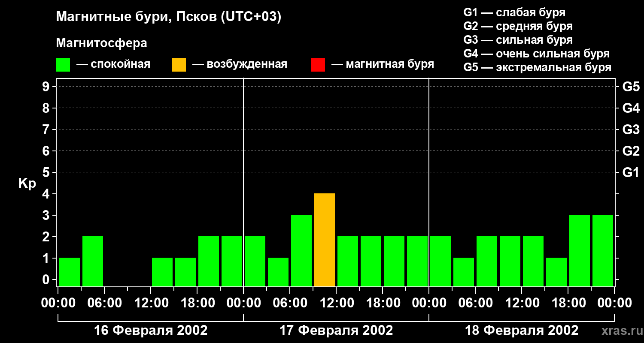Click the "Kp" axis title
The height and width of the screenshot is (343, 644).
click(x=27, y=184)
